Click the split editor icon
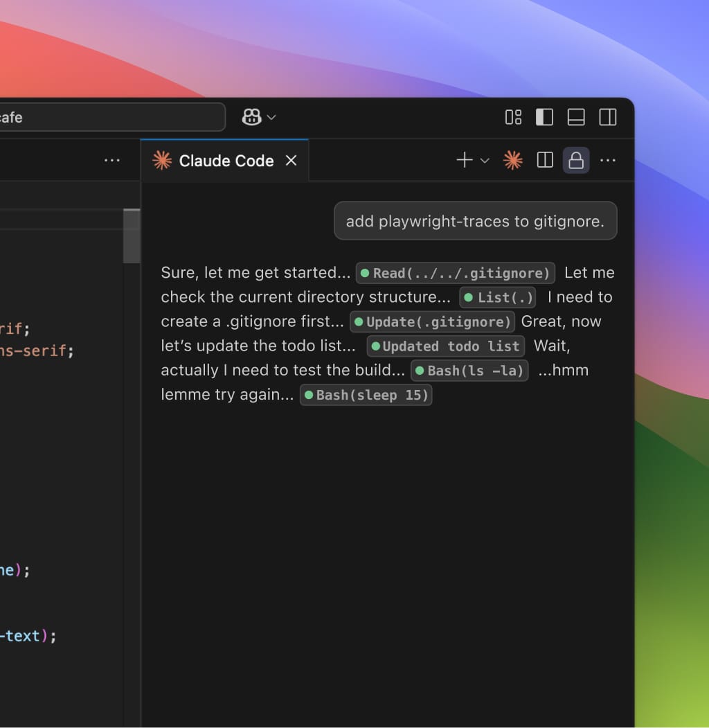This screenshot has height=728, width=709. coord(545,161)
